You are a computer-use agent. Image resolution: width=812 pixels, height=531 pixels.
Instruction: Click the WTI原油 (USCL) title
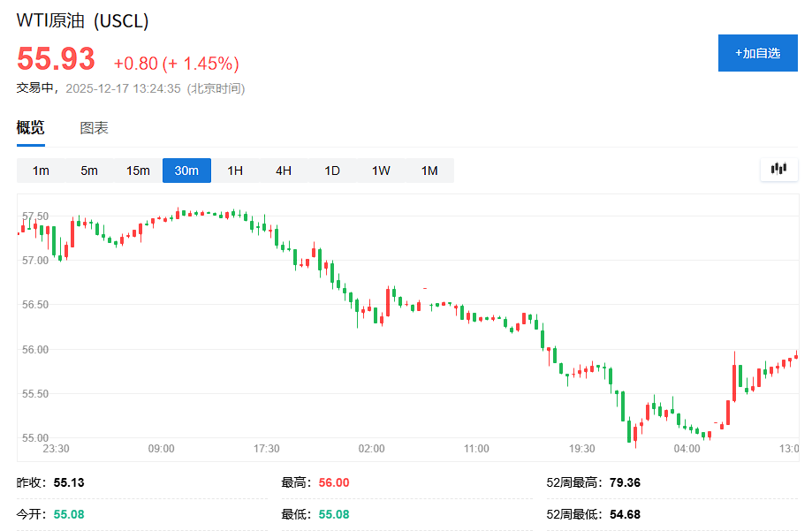(x=81, y=19)
